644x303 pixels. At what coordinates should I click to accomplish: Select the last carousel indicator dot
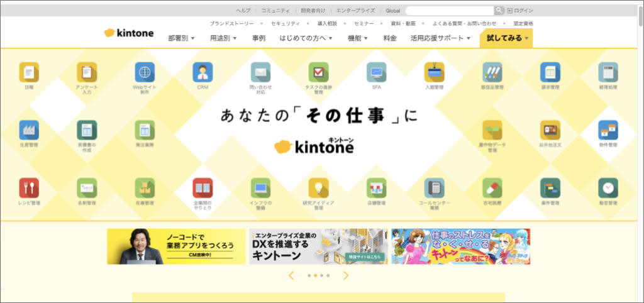click(x=328, y=275)
